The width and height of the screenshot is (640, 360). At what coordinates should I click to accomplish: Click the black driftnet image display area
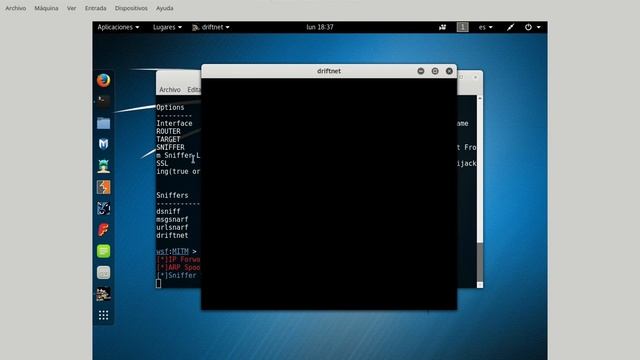329,193
